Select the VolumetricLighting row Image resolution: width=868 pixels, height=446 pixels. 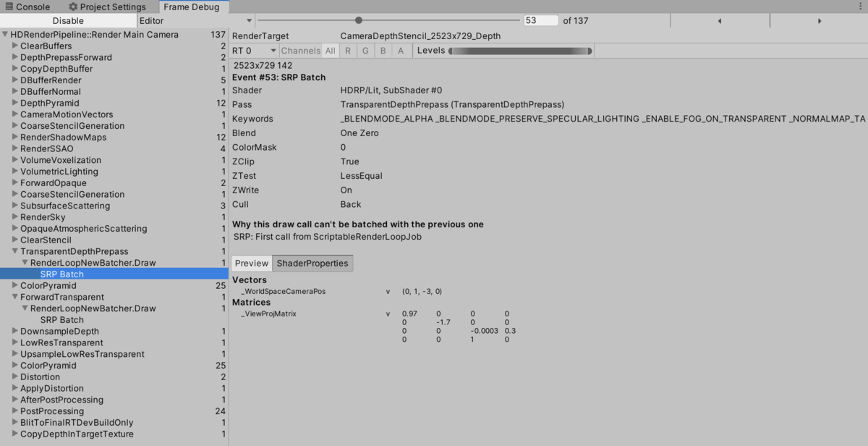114,172
